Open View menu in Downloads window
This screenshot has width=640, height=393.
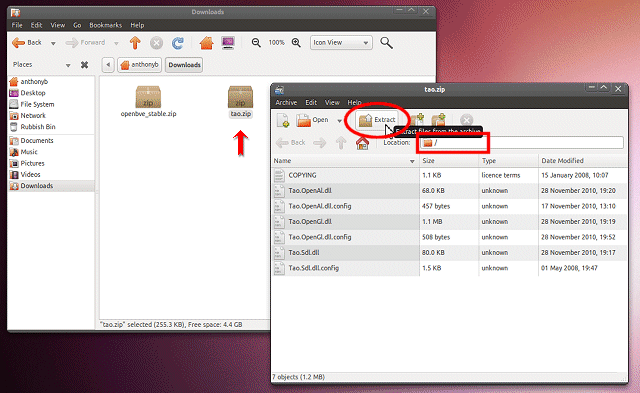point(58,25)
